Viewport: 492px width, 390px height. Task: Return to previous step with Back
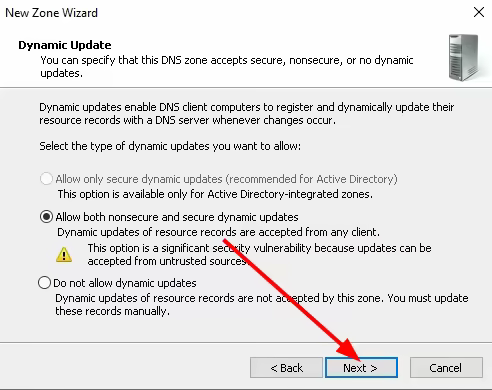pos(286,368)
